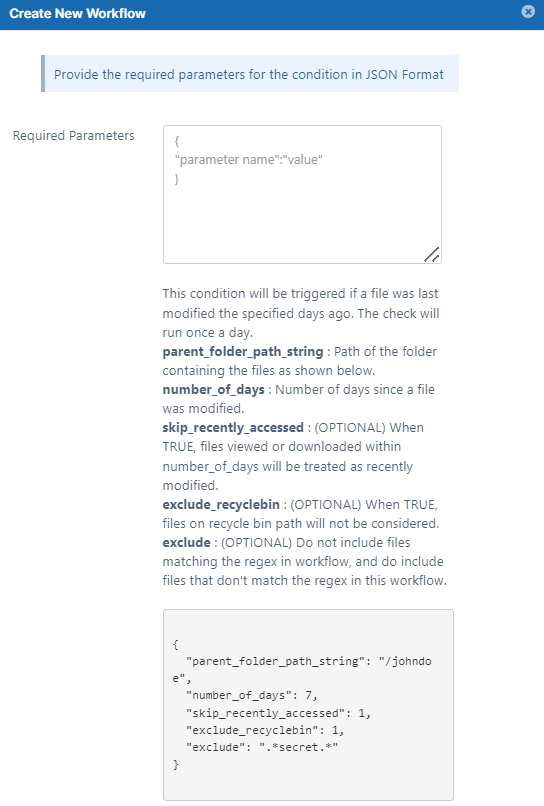The width and height of the screenshot is (544, 806).
Task: Click the bold exclude_recyclebin parameter name
Action: point(221,504)
